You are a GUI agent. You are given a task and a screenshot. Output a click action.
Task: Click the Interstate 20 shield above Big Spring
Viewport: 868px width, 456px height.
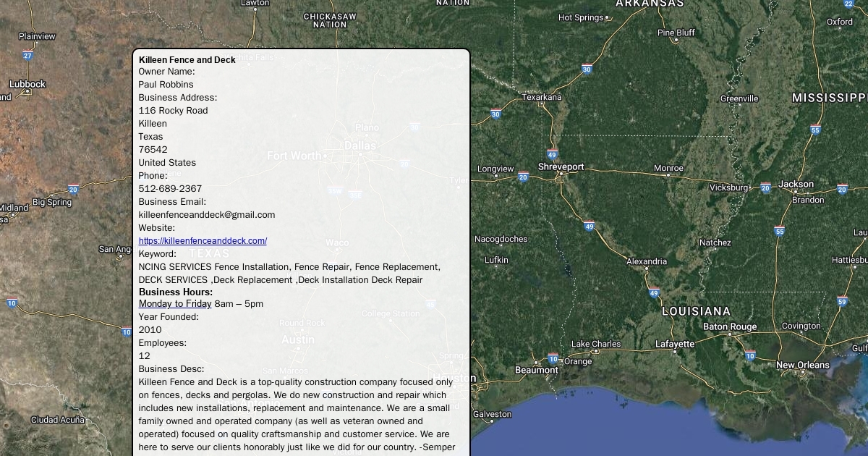[x=73, y=189]
